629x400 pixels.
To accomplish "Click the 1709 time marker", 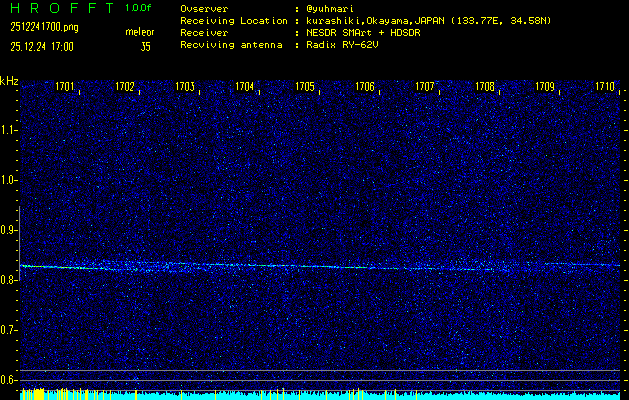I will coord(545,87).
